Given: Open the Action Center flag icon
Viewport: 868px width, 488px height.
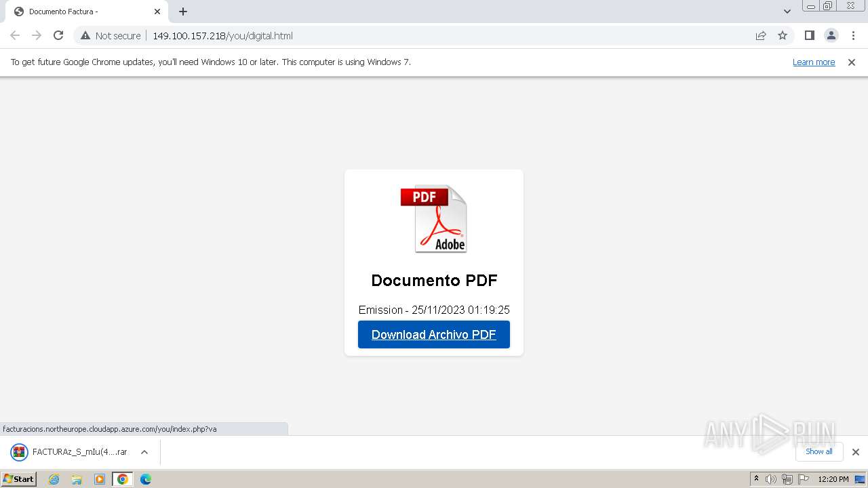Looking at the screenshot, I should [803, 479].
